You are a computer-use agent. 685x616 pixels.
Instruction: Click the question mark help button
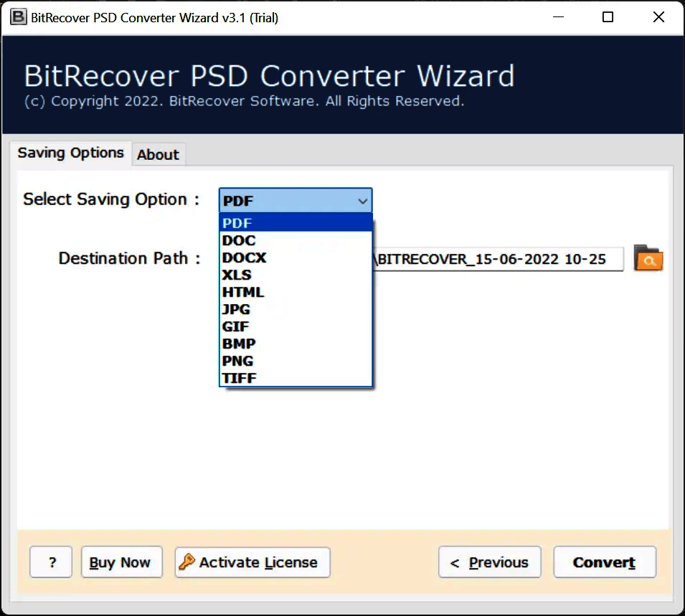[x=50, y=562]
